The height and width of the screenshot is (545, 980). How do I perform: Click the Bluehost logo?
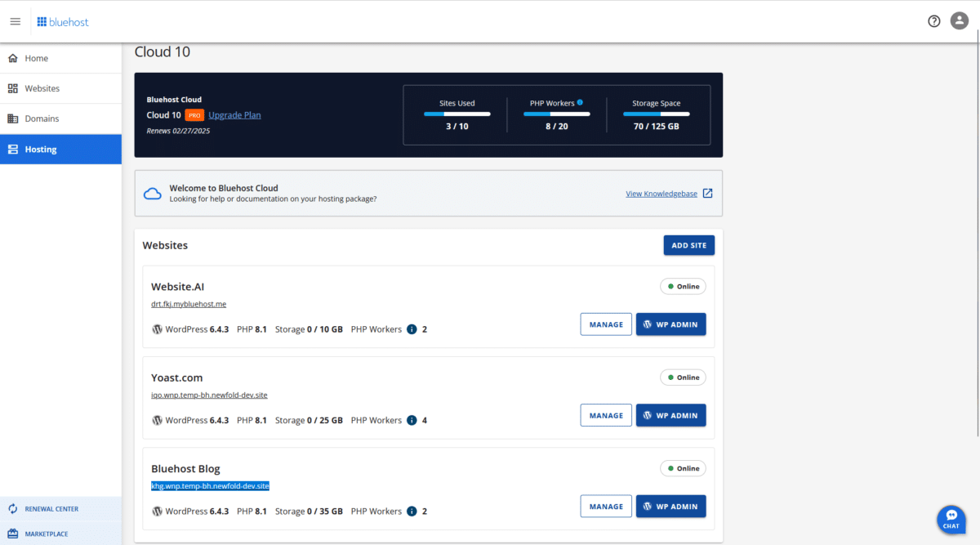pos(63,21)
